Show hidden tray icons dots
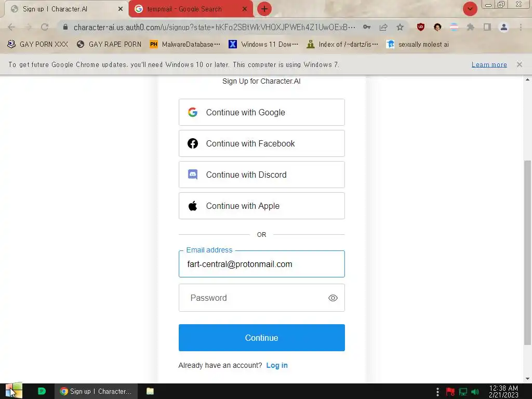The width and height of the screenshot is (532, 399). click(437, 392)
